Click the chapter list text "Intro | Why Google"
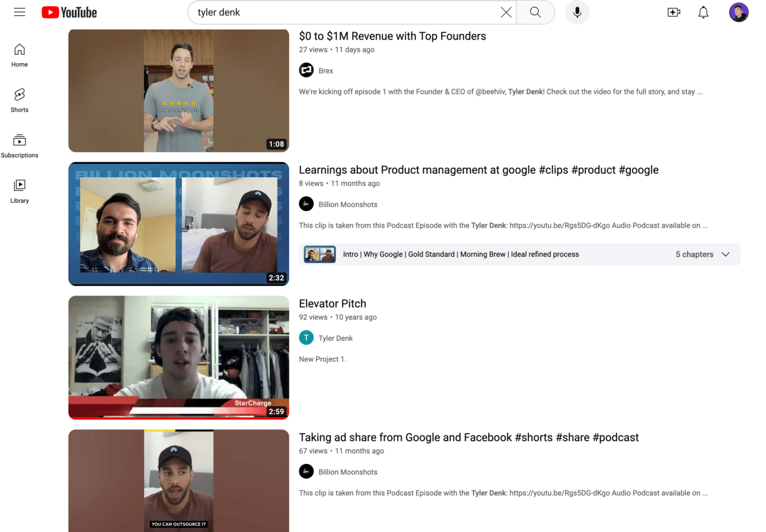766x532 pixels. tap(461, 254)
